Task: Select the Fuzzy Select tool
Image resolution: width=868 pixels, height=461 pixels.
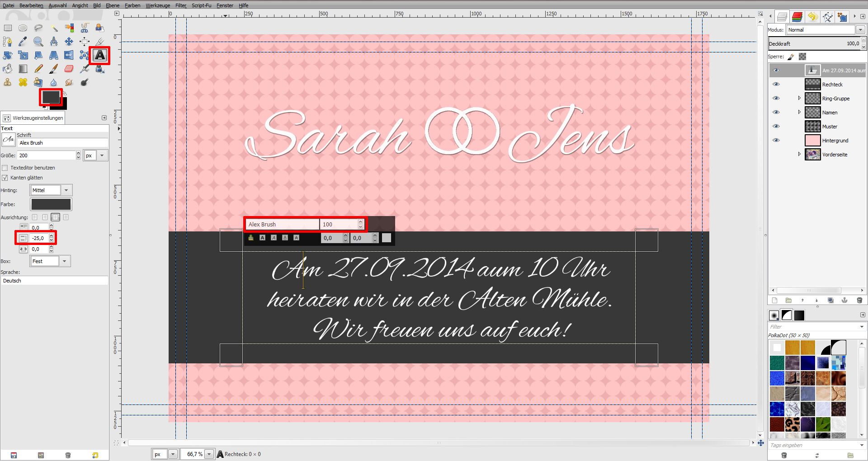Action: pyautogui.click(x=54, y=28)
